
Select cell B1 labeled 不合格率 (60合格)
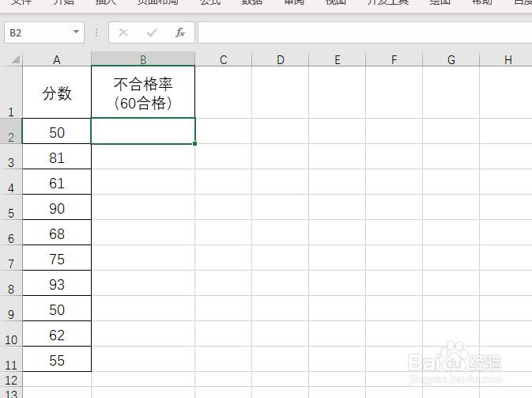[x=143, y=93]
